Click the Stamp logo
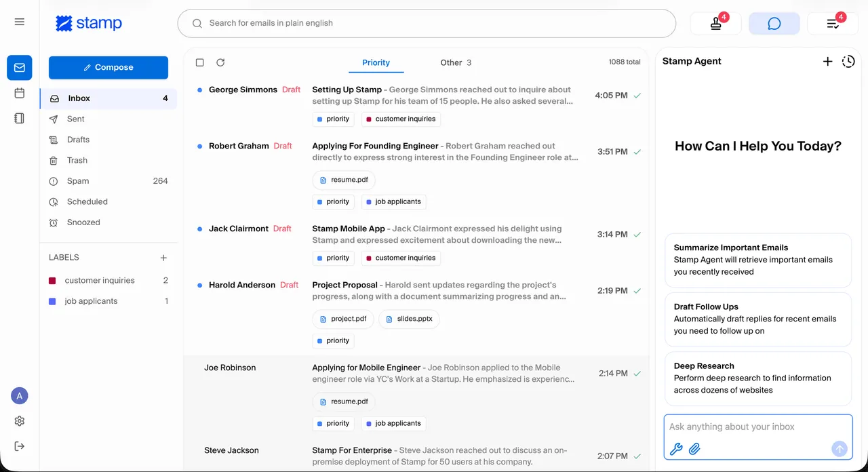The height and width of the screenshot is (472, 868). click(89, 23)
